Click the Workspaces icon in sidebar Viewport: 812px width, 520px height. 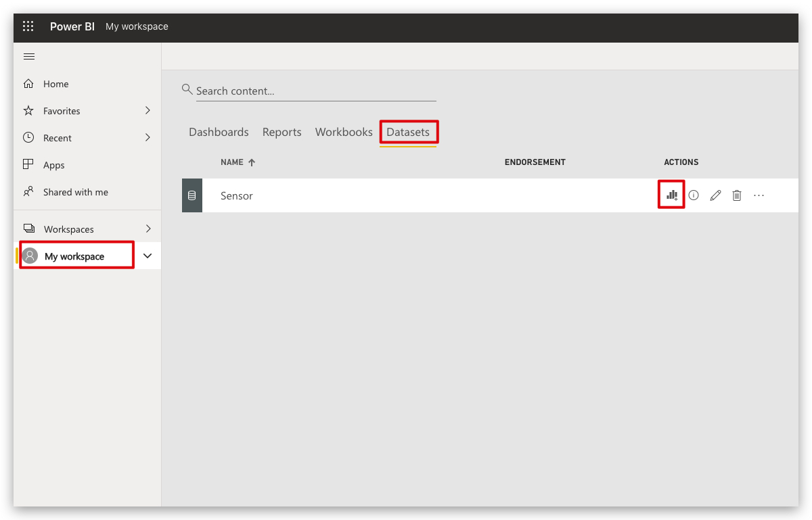[x=28, y=229]
